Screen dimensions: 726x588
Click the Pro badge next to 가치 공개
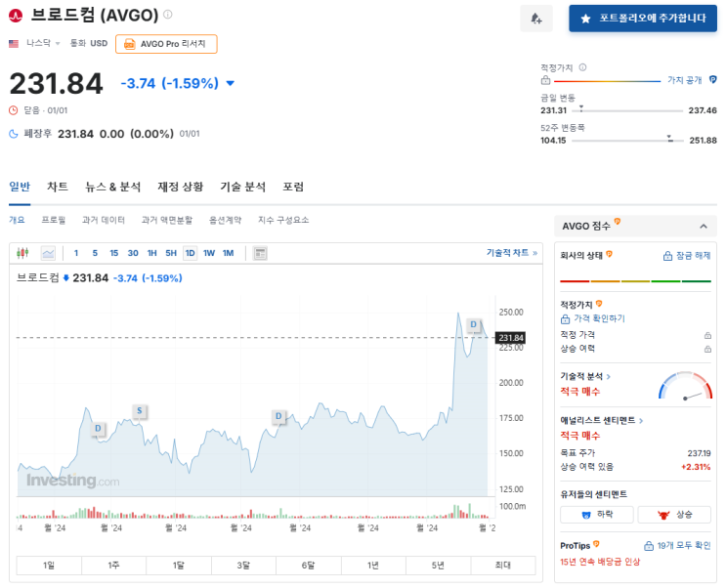coord(712,80)
